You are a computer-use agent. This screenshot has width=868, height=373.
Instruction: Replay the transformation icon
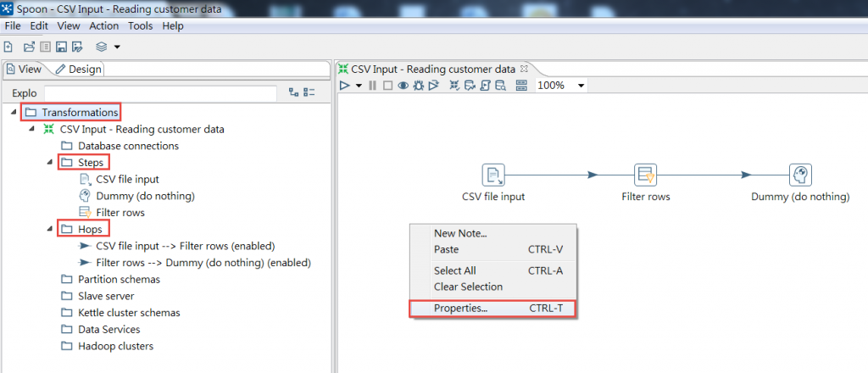tap(433, 86)
